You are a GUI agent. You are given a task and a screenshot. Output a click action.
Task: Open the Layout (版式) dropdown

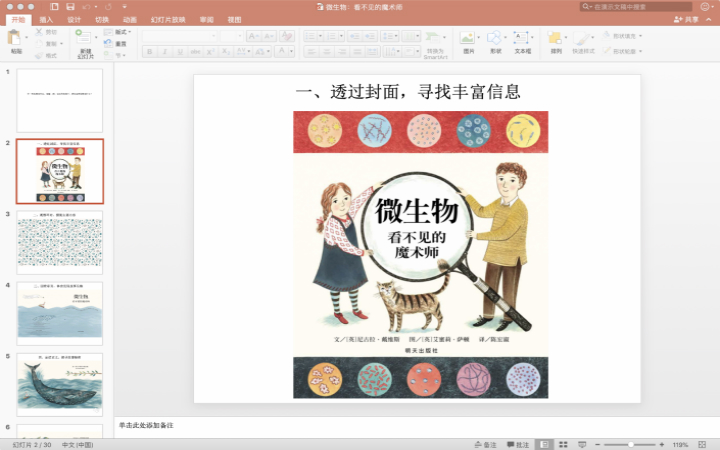point(118,32)
